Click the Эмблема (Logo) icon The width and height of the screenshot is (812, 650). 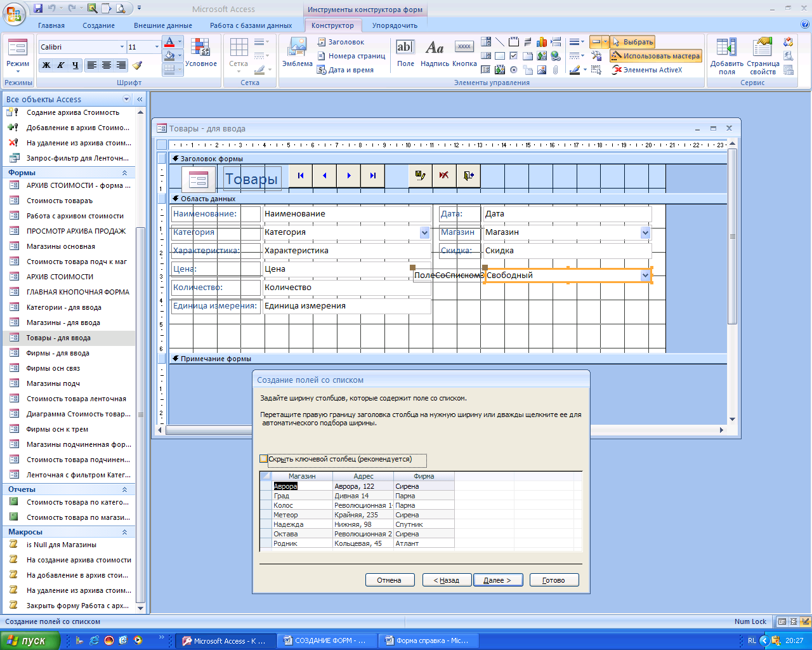point(297,52)
